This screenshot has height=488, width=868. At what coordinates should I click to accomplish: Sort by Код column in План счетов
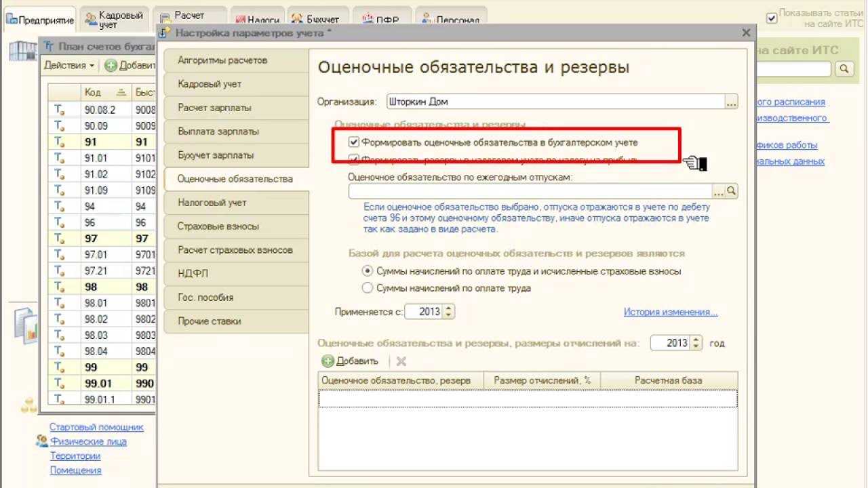coord(105,92)
